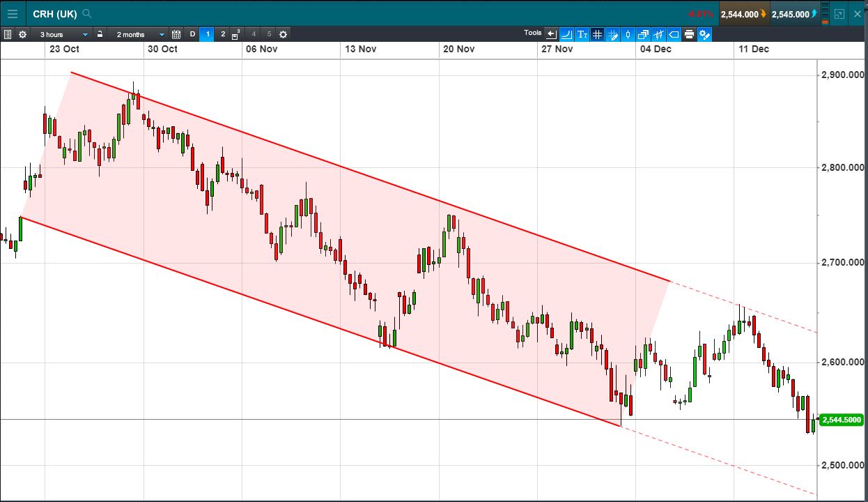Open chart settings gear beside interval

click(22, 34)
